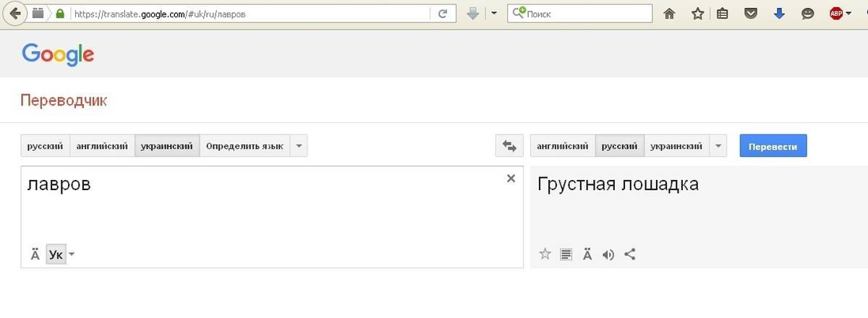The height and width of the screenshot is (318, 868).
Task: Click the translated text Грустная лошадка
Action: (618, 184)
